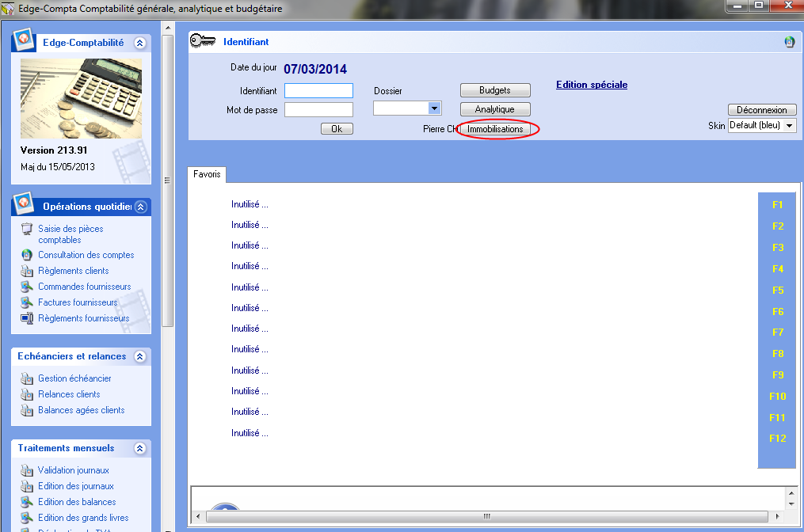
Task: Click the Validation journaux icon
Action: click(x=27, y=470)
